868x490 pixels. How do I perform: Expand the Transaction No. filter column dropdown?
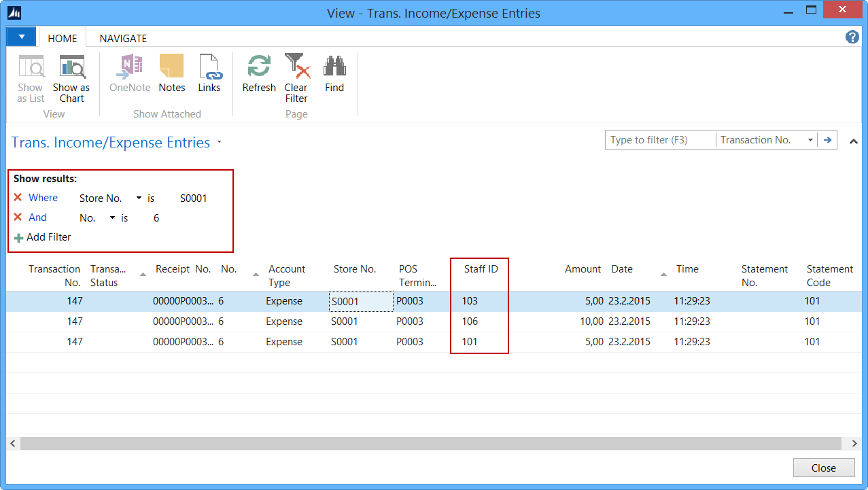810,140
